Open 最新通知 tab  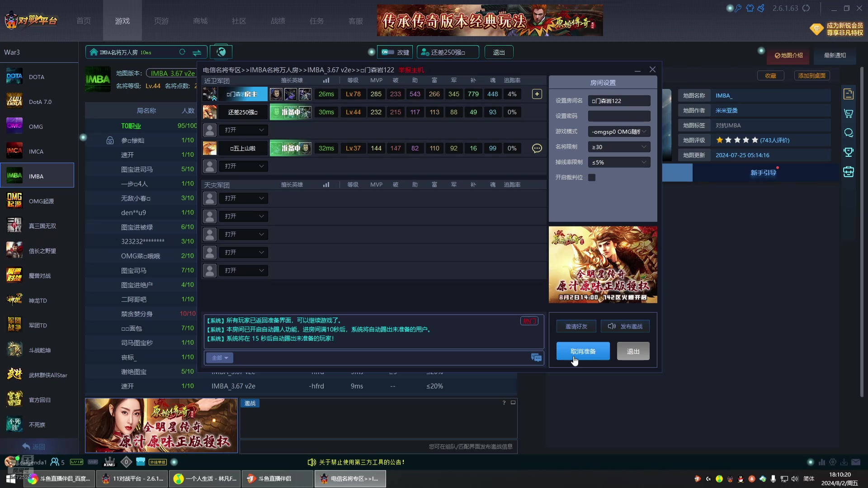835,55
